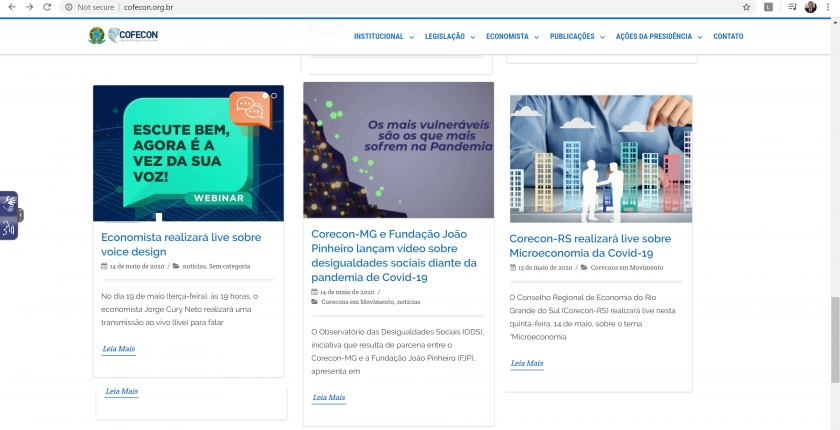Image resolution: width=840 pixels, height=430 pixels.
Task: Expand the Legislação dropdown menu
Action: (449, 36)
